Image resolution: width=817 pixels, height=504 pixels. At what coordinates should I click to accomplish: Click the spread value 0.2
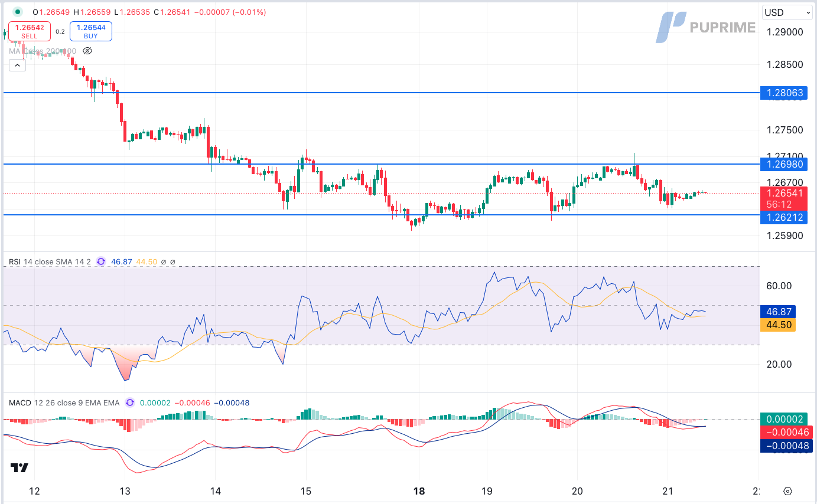click(x=60, y=32)
